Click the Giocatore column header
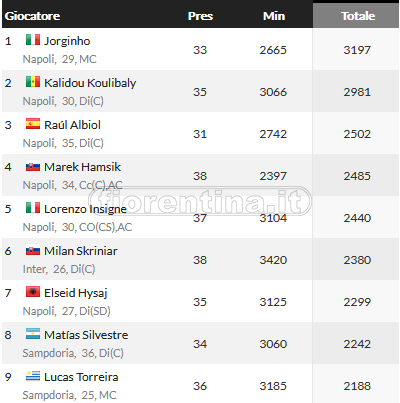The height and width of the screenshot is (403, 400). [32, 16]
